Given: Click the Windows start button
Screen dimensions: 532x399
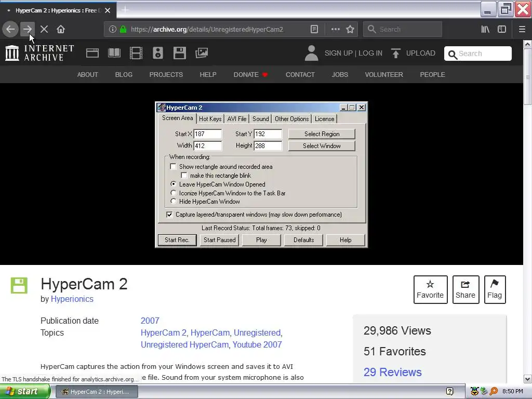Looking at the screenshot, I should 25,392.
